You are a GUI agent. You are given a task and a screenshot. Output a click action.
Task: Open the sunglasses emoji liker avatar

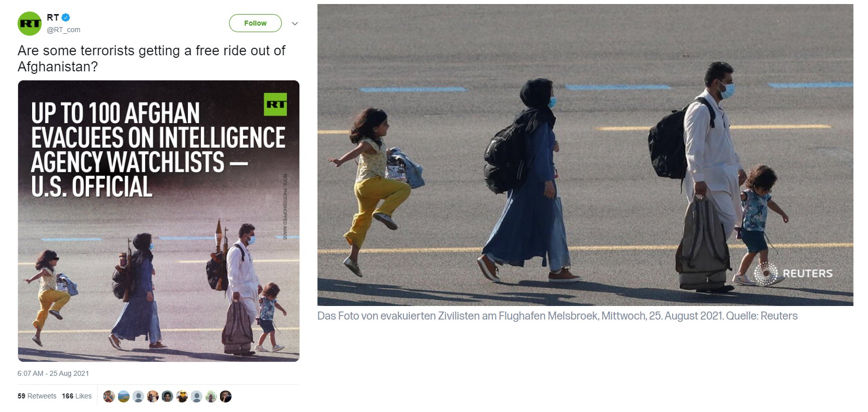(x=182, y=396)
